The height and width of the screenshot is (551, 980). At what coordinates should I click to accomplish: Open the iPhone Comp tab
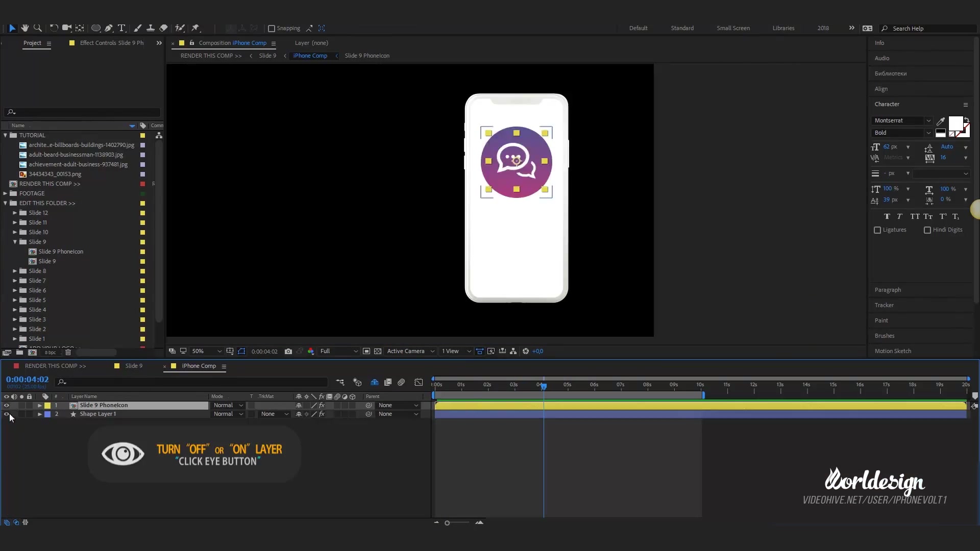pos(198,366)
